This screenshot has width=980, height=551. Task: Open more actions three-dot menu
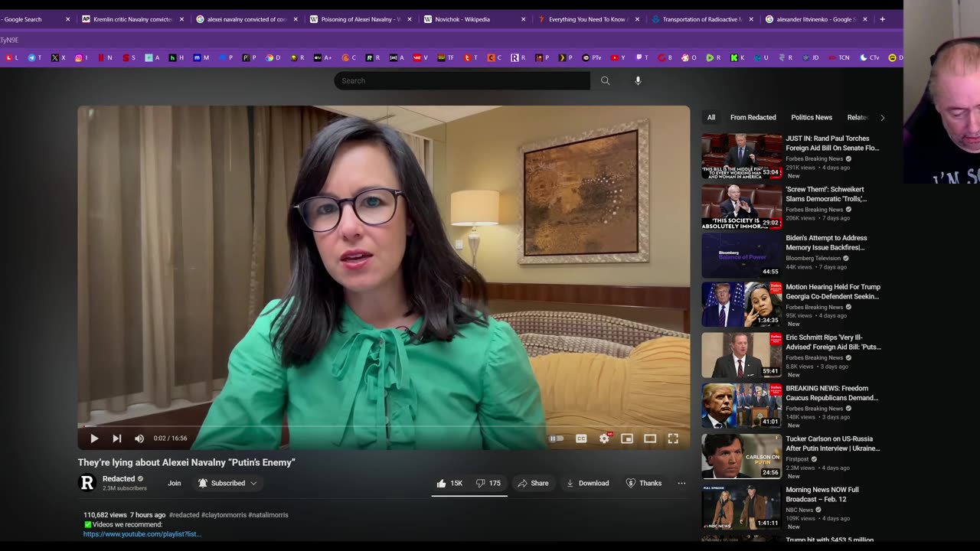(x=681, y=483)
